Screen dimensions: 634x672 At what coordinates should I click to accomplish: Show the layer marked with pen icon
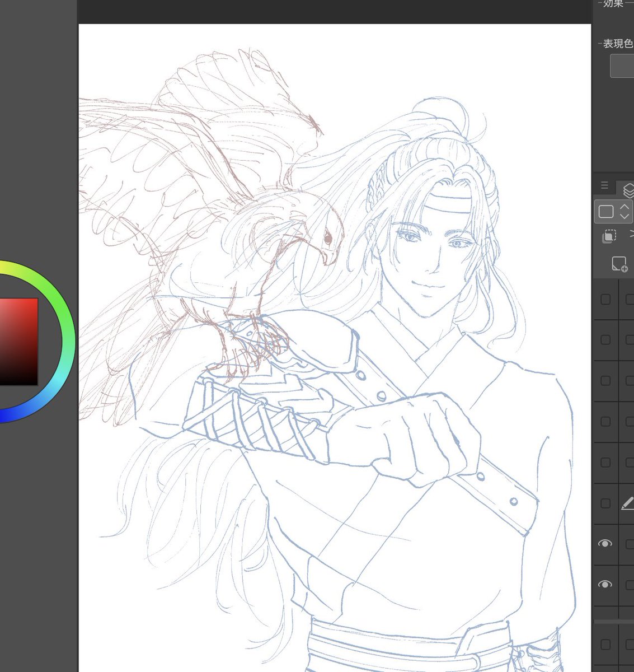point(605,503)
